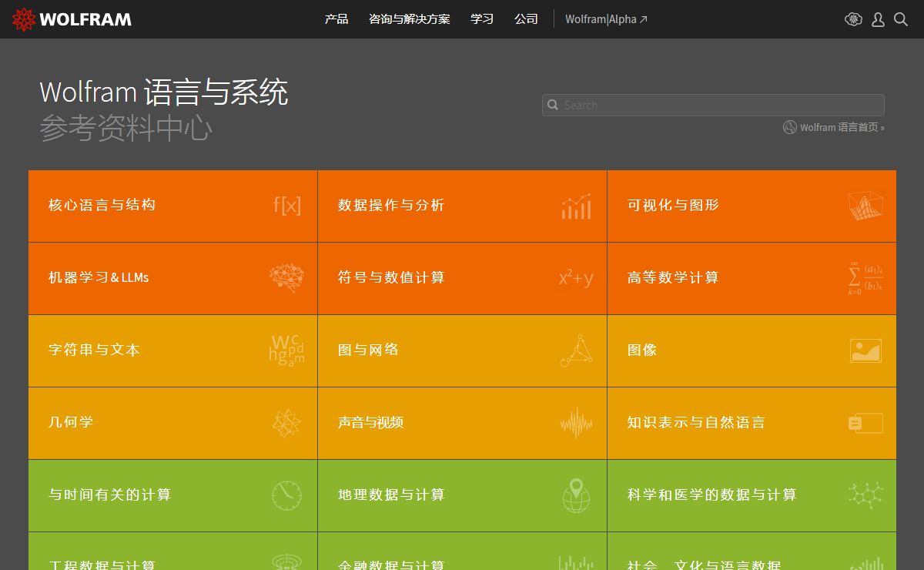Click the picture icon for 图像

click(x=865, y=350)
